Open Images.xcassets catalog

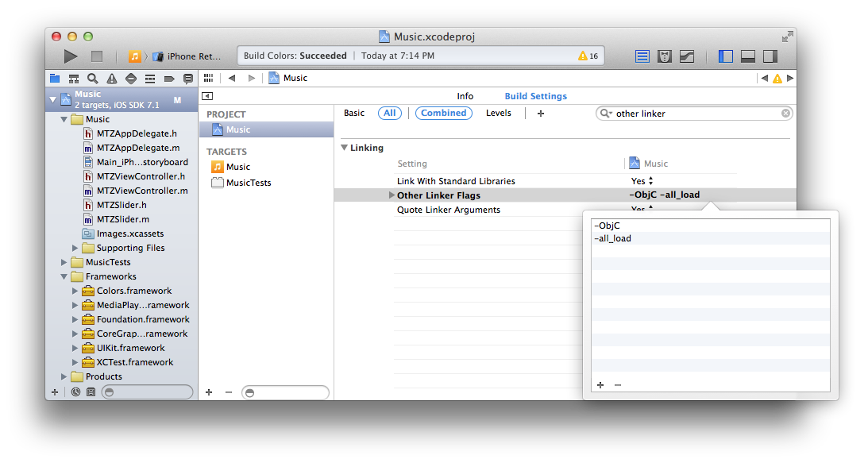pos(123,233)
